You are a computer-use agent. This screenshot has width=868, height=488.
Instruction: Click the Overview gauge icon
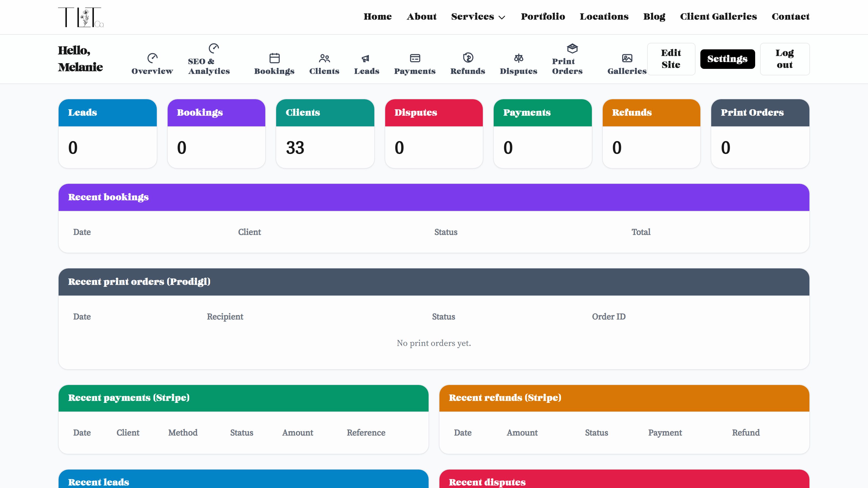coord(152,58)
